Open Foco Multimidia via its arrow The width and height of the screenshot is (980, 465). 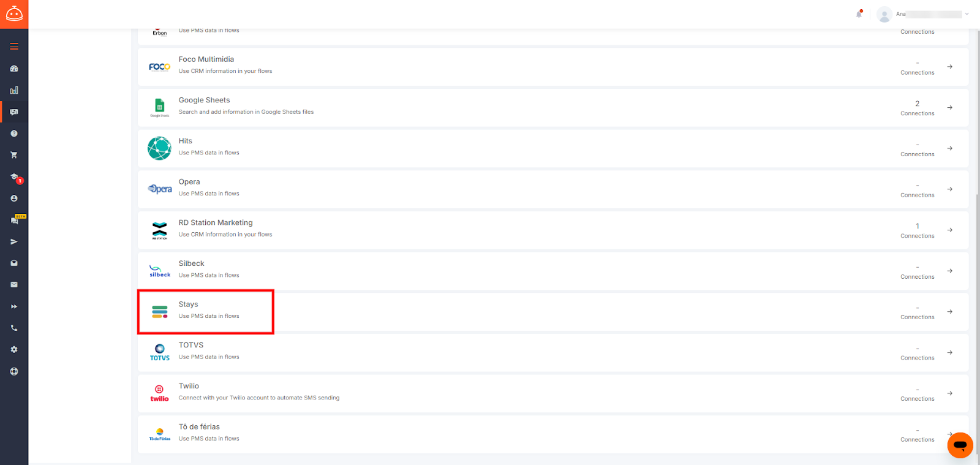949,67
